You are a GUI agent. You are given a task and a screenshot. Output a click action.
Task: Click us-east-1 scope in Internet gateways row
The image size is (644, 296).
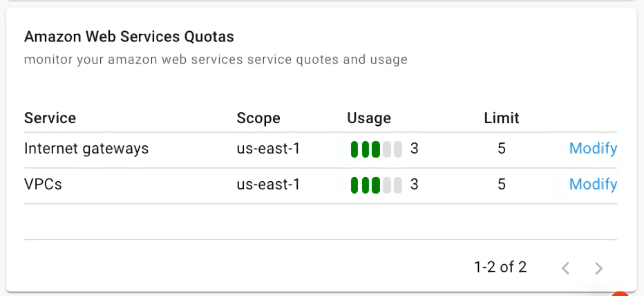pos(268,149)
